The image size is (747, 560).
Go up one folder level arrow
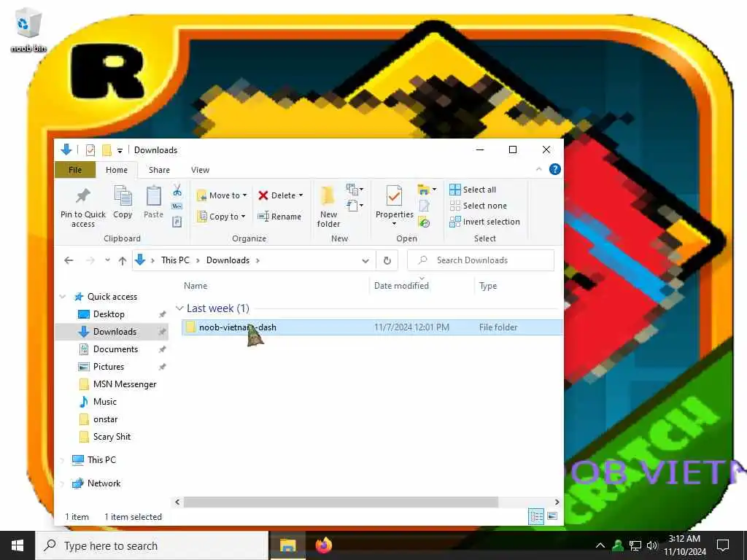pos(123,260)
